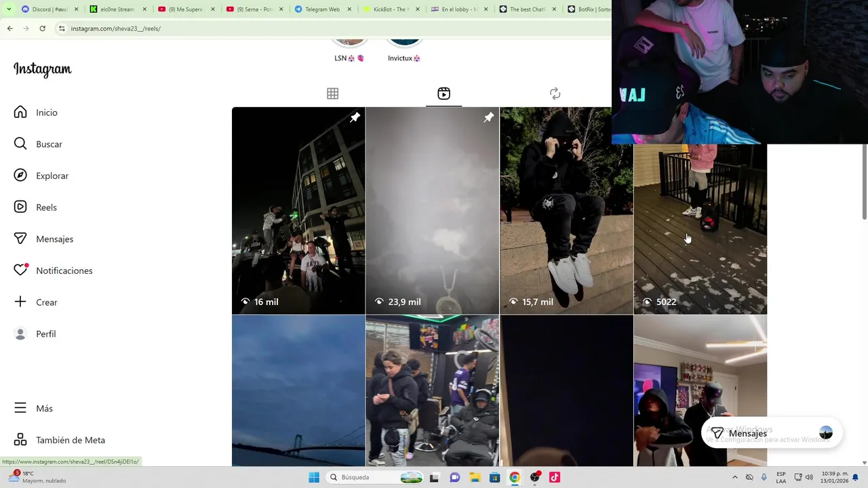Open the weather widget 18°C
Screen dimensions: 868x488
click(37, 477)
